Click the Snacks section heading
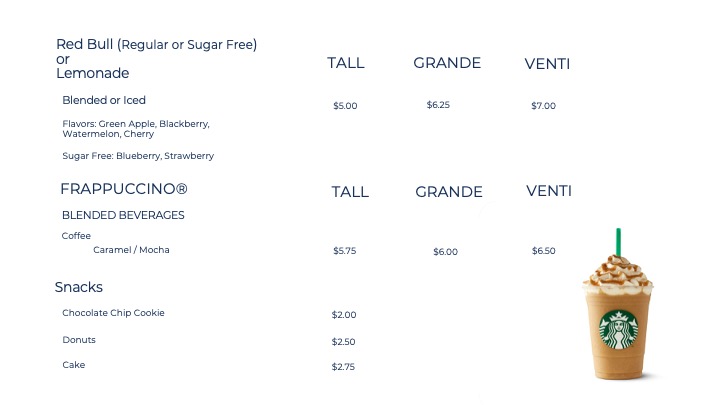The height and width of the screenshot is (405, 720). point(79,287)
